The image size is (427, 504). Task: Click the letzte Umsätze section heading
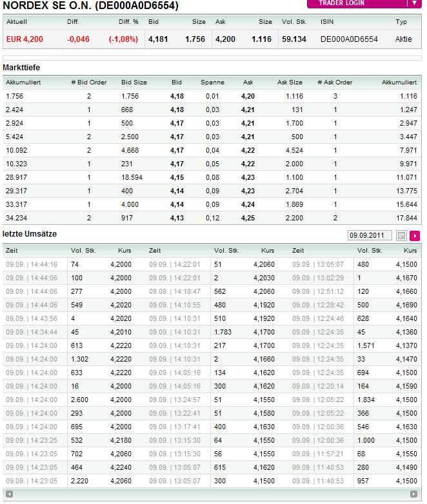pyautogui.click(x=30, y=234)
